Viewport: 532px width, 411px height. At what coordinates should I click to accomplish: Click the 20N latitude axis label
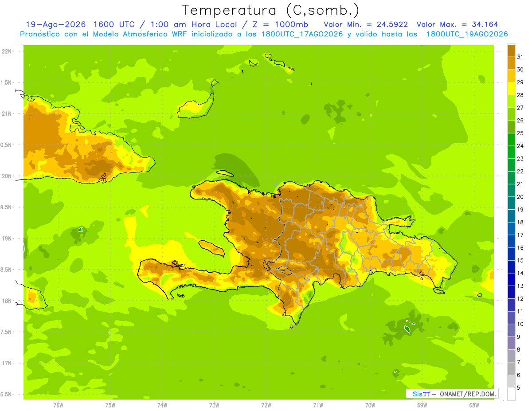pyautogui.click(x=7, y=176)
